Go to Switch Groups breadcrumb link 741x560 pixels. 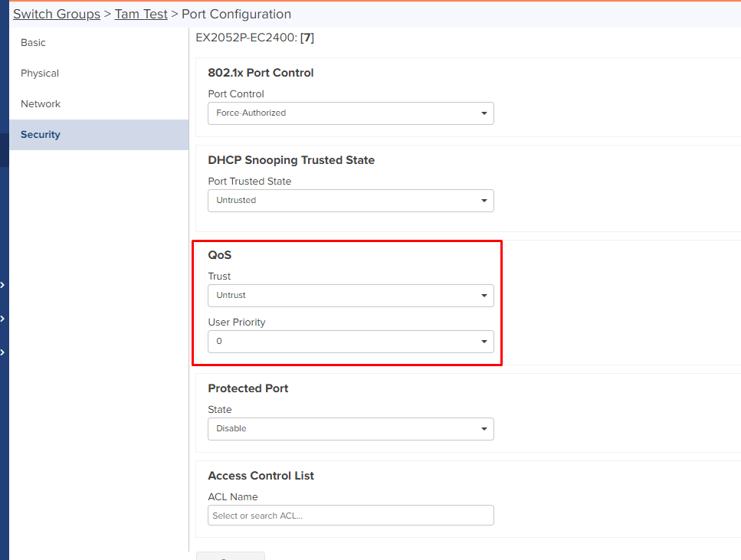[x=57, y=15]
